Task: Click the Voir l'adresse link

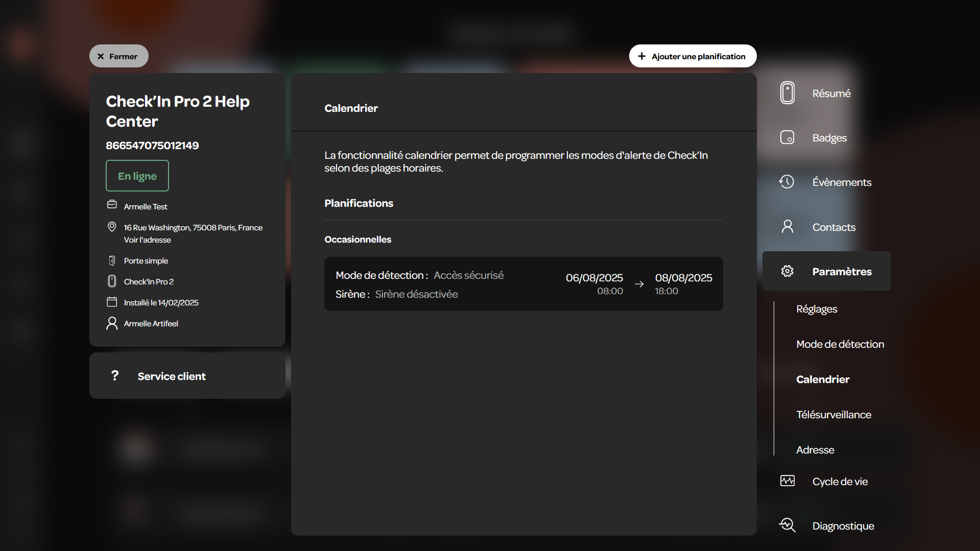Action: (x=147, y=240)
